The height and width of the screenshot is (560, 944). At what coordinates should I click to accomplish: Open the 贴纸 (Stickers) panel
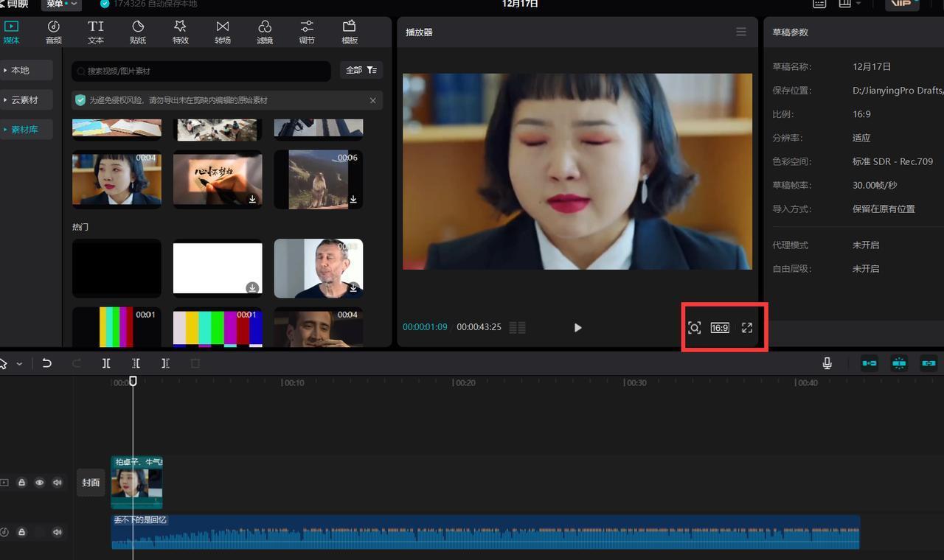point(138,32)
